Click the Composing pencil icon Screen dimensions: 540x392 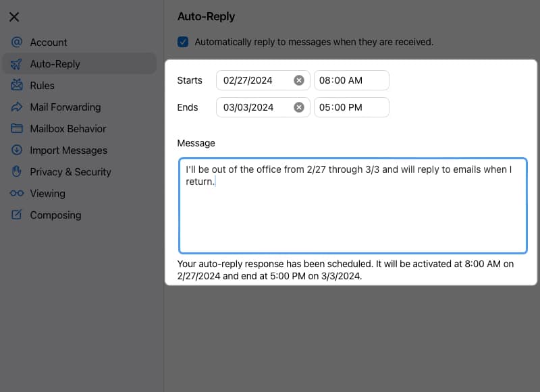click(x=16, y=215)
